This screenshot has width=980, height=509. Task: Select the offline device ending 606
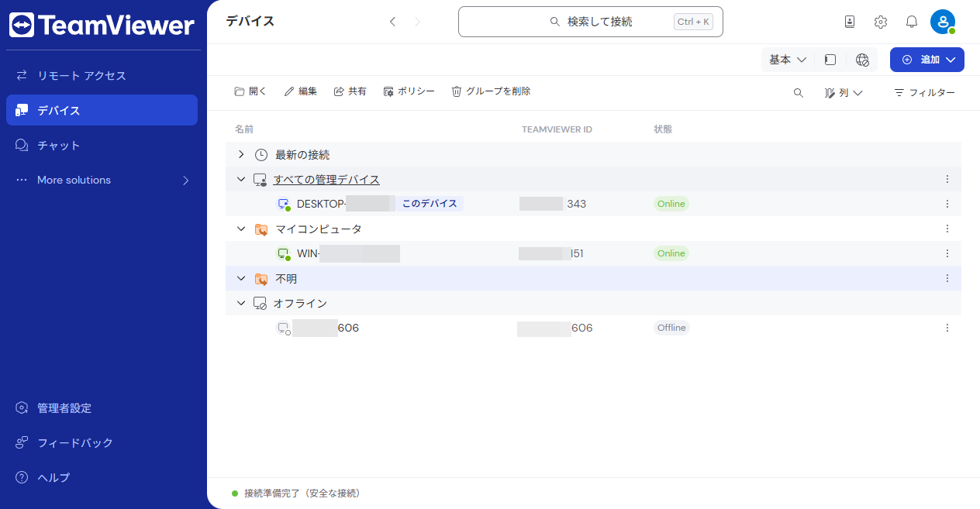click(x=593, y=328)
